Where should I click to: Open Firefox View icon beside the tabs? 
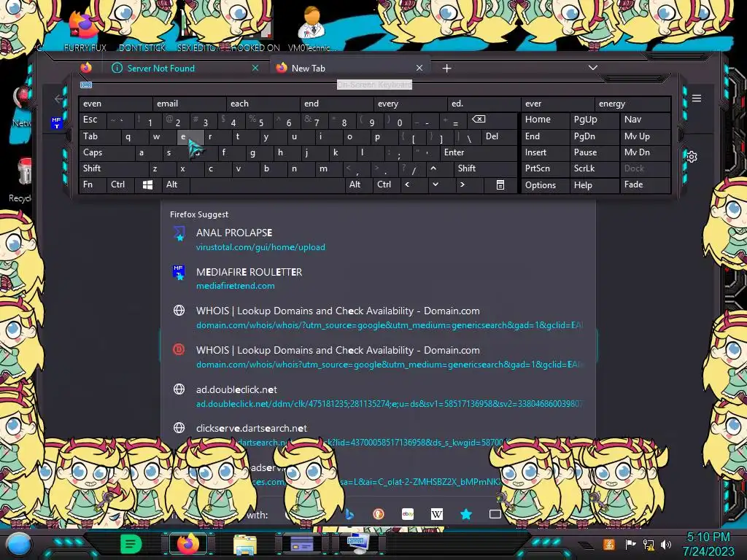coord(86,68)
